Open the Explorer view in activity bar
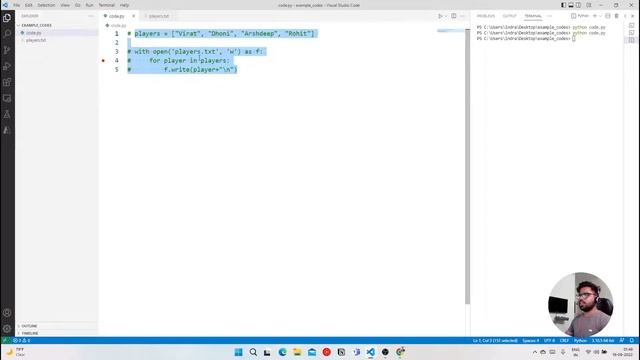640x360 pixels. coord(7,18)
